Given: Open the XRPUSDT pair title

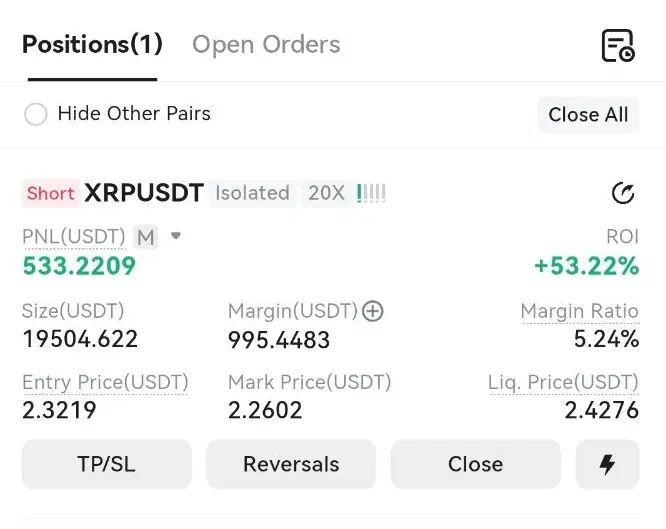Looking at the screenshot, I should (x=144, y=193).
